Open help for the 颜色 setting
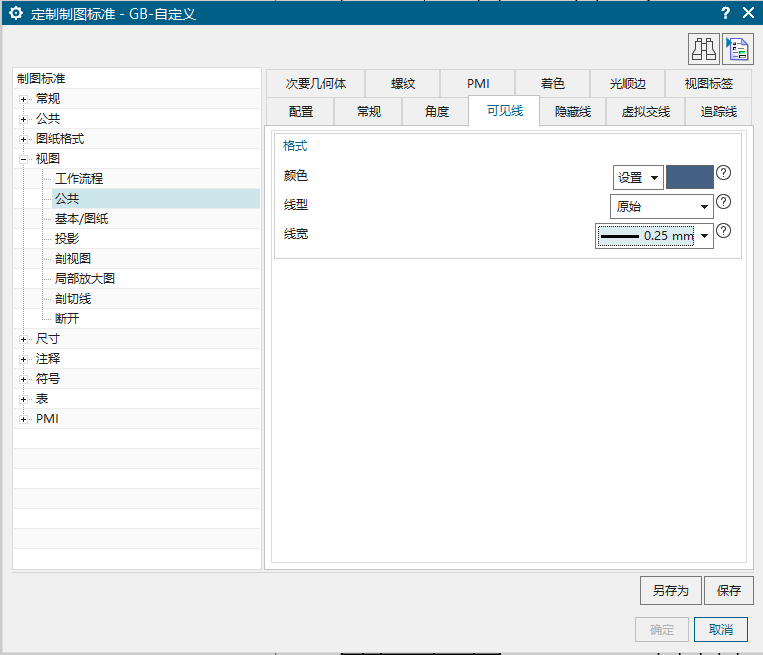Image resolution: width=763 pixels, height=655 pixels. [x=724, y=173]
